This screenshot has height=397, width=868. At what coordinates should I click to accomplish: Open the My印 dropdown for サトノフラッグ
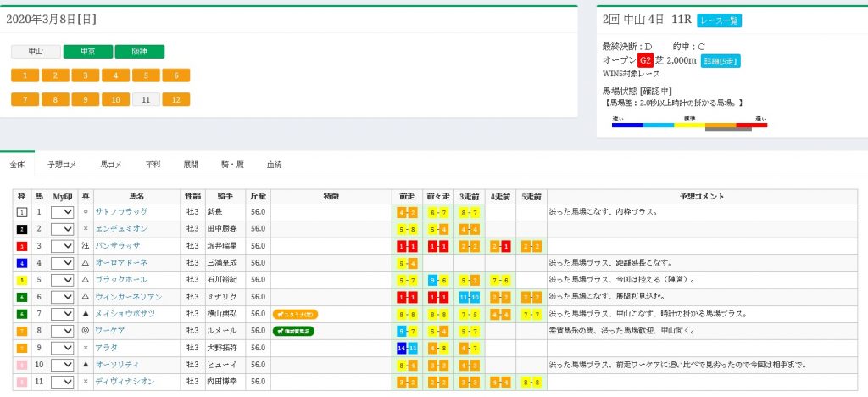63,212
